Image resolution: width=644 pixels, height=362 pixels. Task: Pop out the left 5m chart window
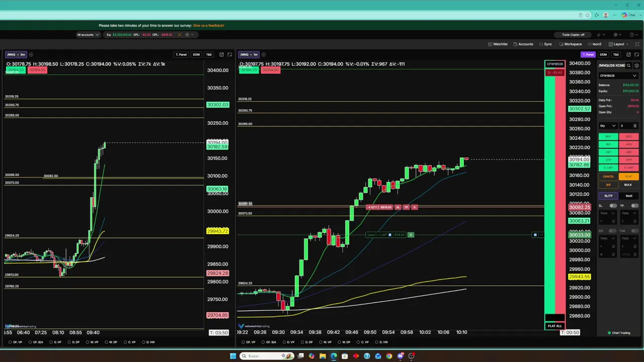(221, 54)
